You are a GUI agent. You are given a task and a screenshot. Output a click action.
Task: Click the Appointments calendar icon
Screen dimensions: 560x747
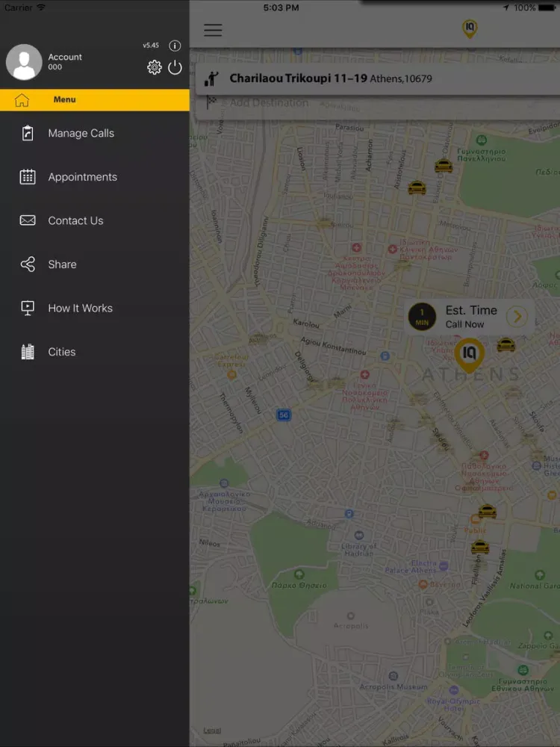pos(28,177)
